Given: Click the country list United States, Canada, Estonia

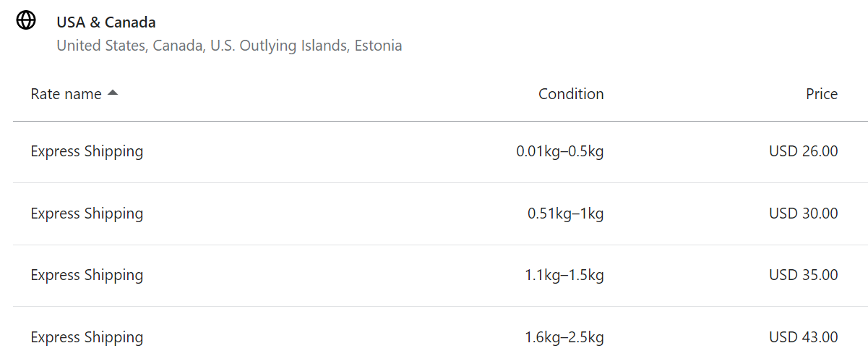Looking at the screenshot, I should (x=229, y=46).
